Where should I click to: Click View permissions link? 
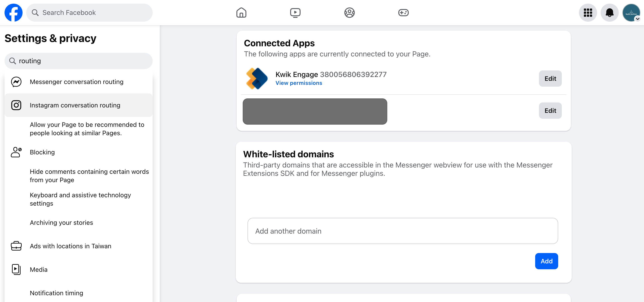(x=299, y=83)
